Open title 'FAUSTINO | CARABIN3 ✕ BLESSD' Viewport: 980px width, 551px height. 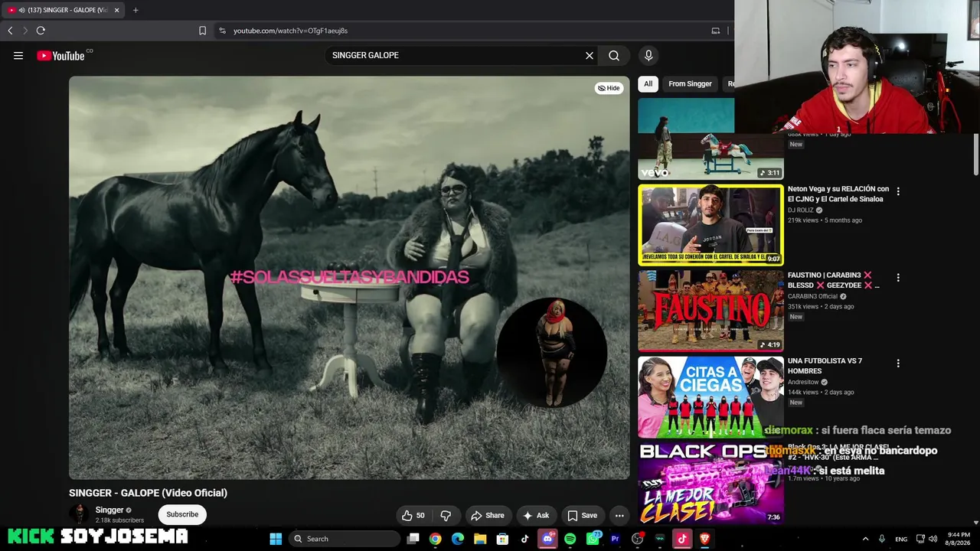point(834,280)
